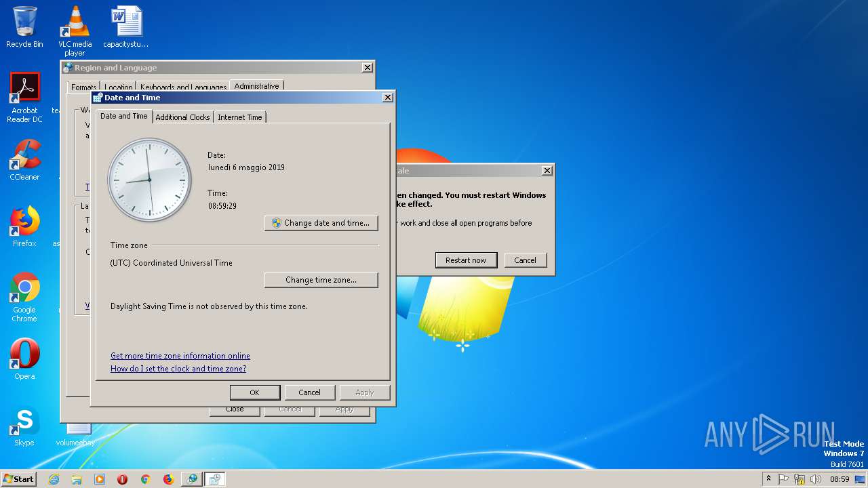Open Windows Explorer folder taskbar icon
Image resolution: width=868 pixels, height=488 pixels.
click(77, 479)
